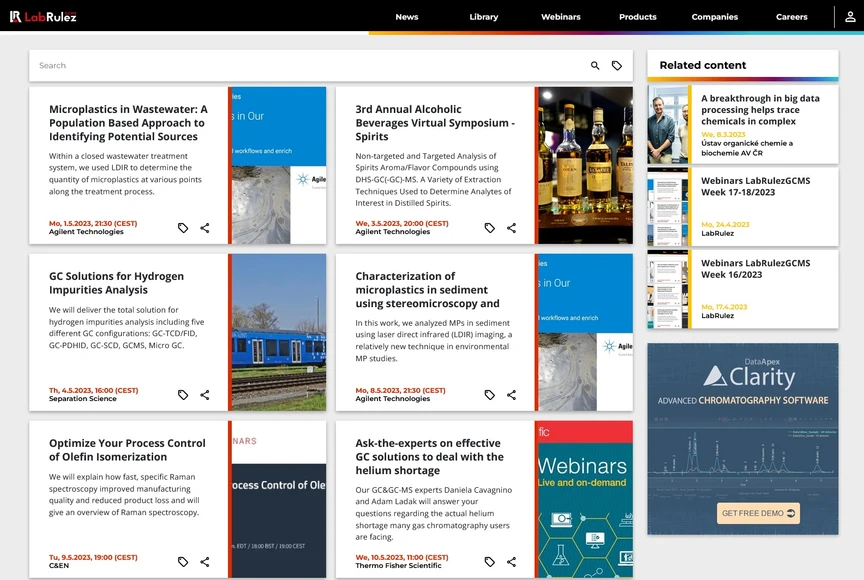Share the Microplastics in Wastewater webinar

(x=205, y=228)
